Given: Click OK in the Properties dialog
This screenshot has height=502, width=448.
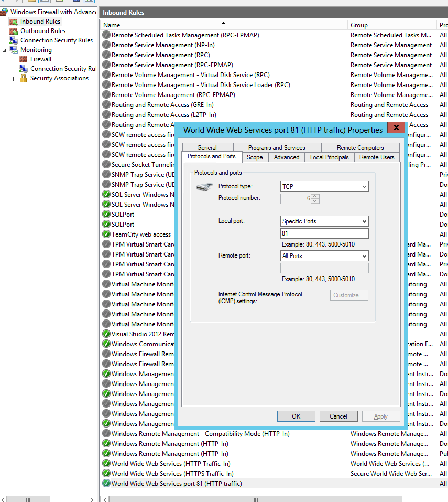Looking at the screenshot, I should pyautogui.click(x=296, y=416).
